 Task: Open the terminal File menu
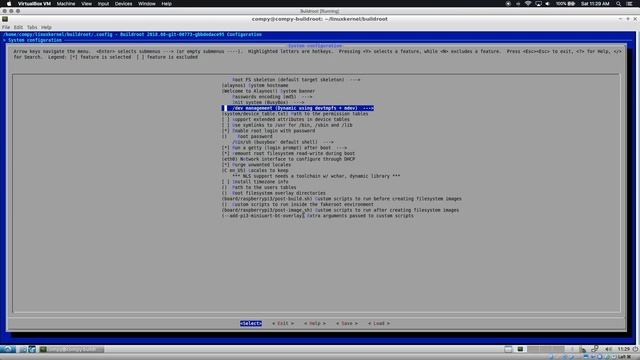tap(6, 27)
